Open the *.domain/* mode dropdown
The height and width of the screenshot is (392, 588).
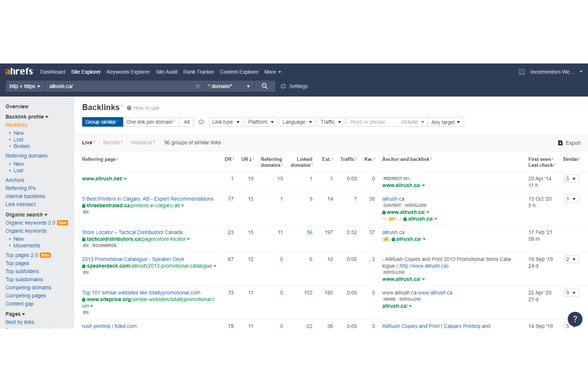(229, 86)
